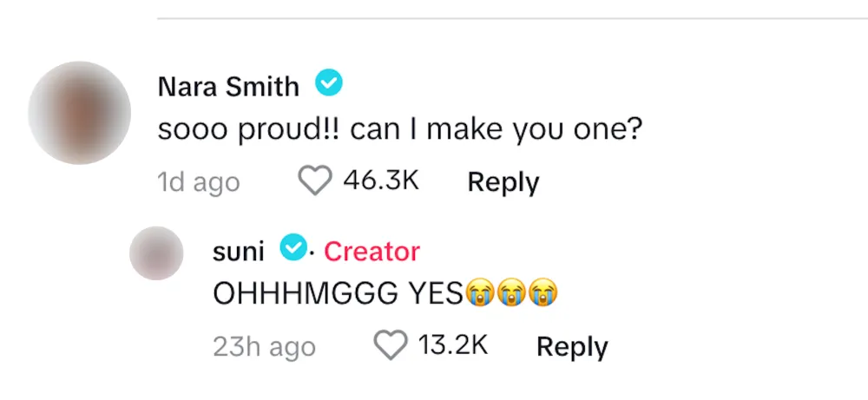
Task: Click the verified badge beside suni
Action: coord(293,249)
